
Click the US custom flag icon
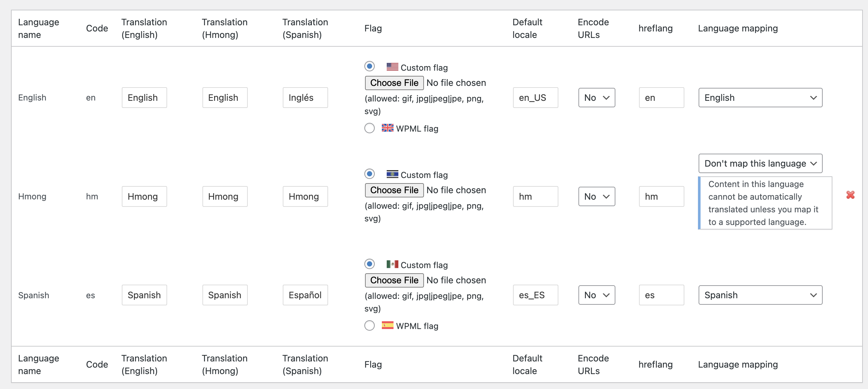click(392, 67)
